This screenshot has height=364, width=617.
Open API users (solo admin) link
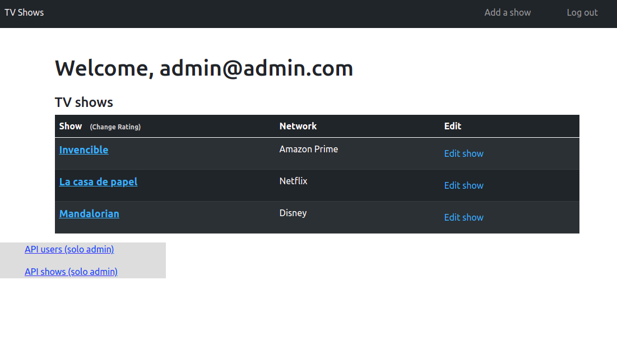[69, 249]
